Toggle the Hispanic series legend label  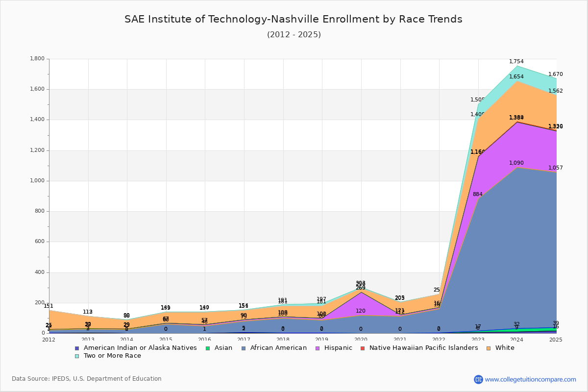pyautogui.click(x=338, y=348)
